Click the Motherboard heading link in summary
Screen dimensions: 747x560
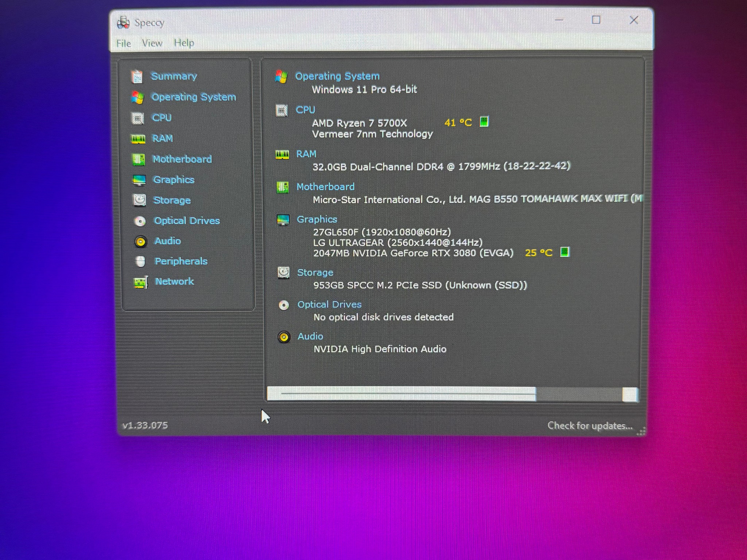pyautogui.click(x=326, y=187)
